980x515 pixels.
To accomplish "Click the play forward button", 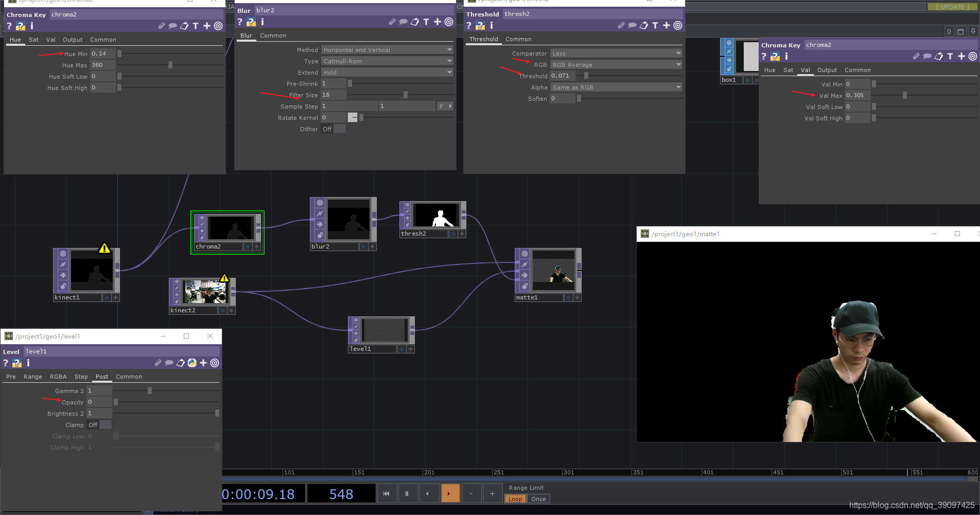I will point(449,493).
